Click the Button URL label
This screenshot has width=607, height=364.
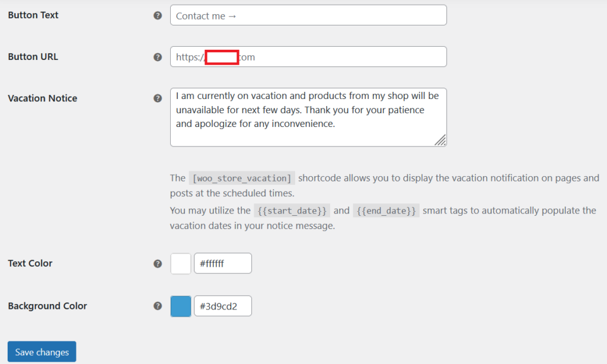33,56
